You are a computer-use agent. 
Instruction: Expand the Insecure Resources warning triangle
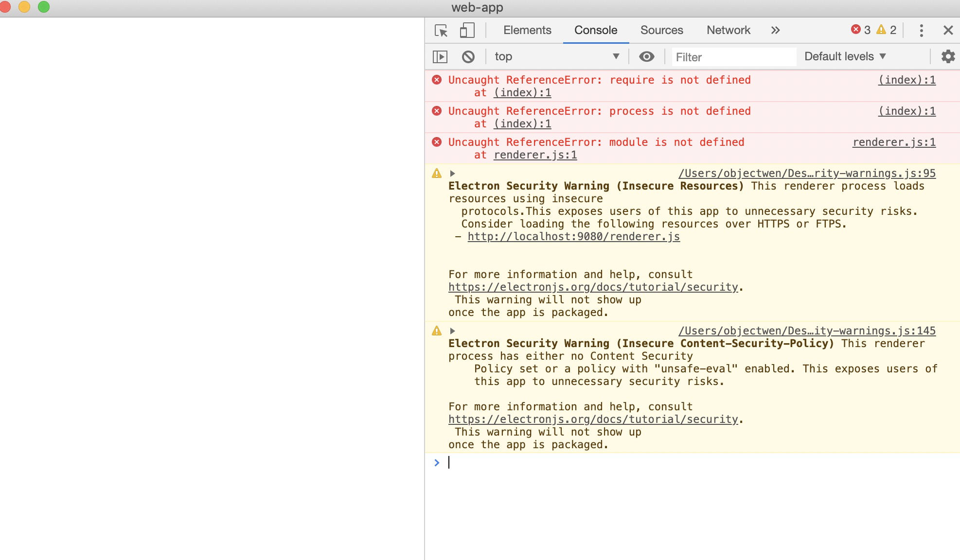click(x=452, y=174)
